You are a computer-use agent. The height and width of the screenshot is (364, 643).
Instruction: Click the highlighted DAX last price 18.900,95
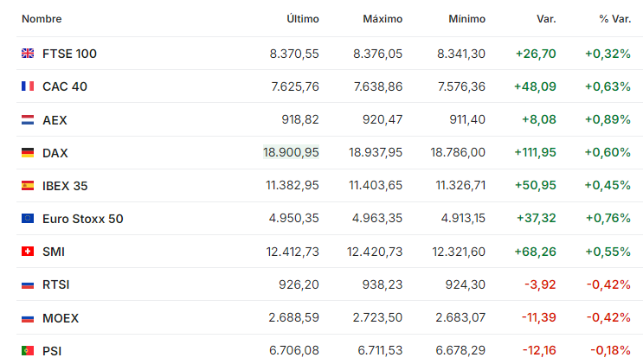(x=291, y=152)
